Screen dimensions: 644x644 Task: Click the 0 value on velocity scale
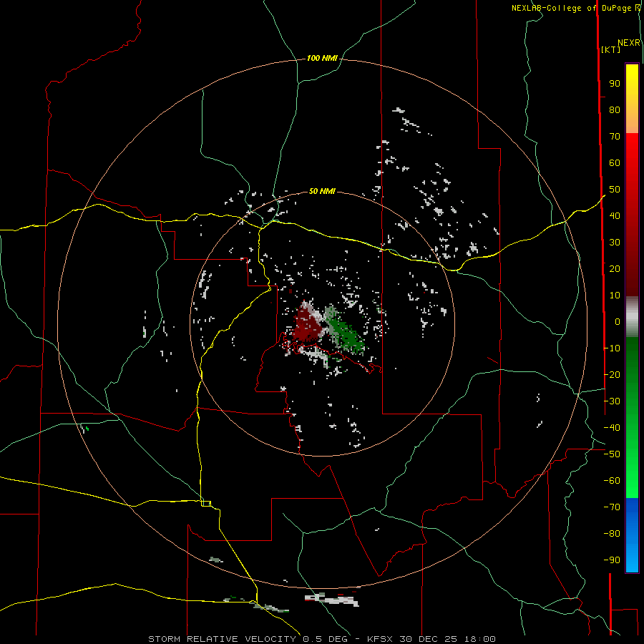point(618,321)
